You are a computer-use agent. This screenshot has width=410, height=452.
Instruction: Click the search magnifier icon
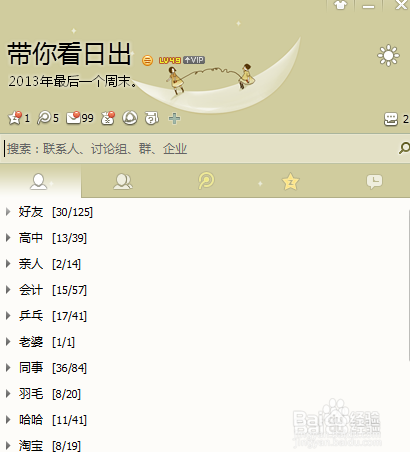point(404,148)
